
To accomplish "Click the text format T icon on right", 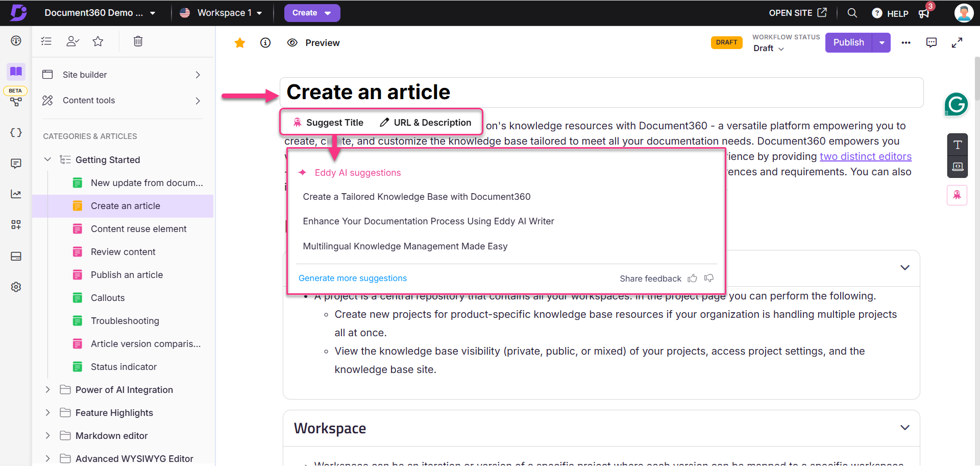I will tap(958, 145).
